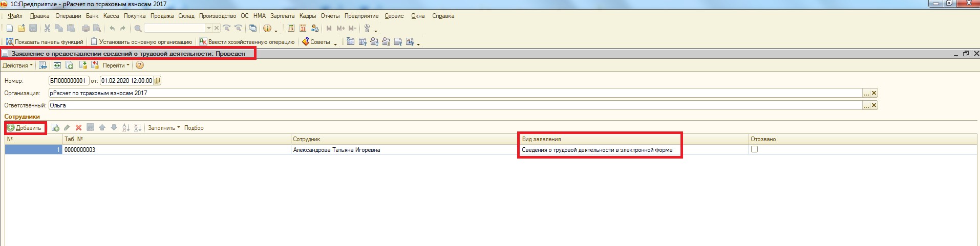Open the Файл menu

pos(15,16)
